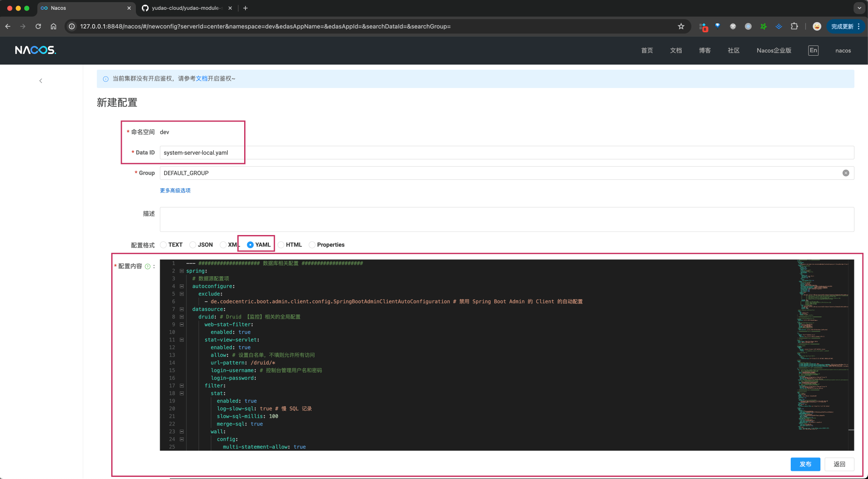
Task: Expand 更多高级选项 advanced options
Action: click(175, 190)
